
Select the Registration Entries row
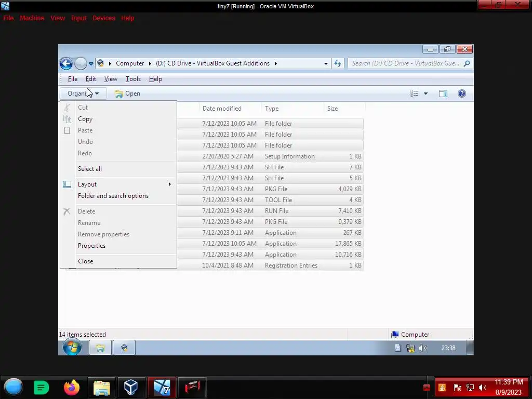[x=270, y=265]
